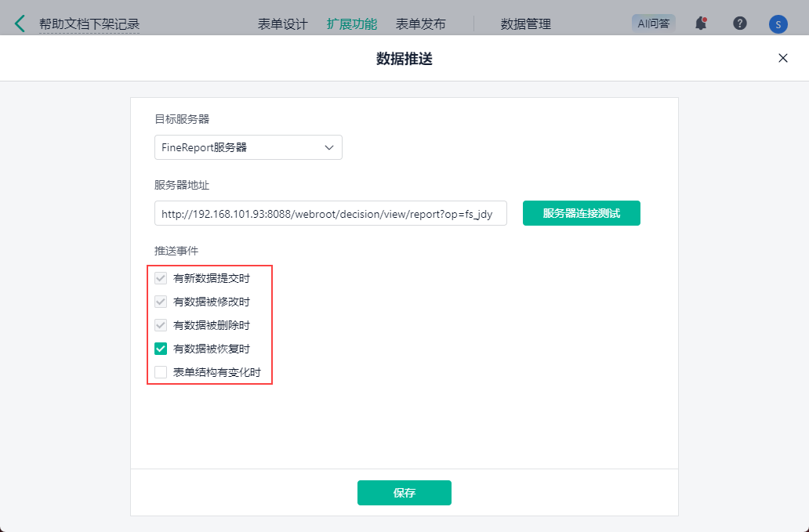Expand the 目标服务器 dropdown
Viewport: 809px width, 532px height.
click(248, 147)
